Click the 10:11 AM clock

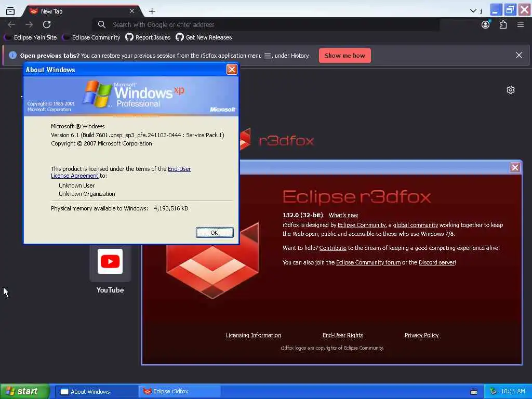click(x=513, y=392)
